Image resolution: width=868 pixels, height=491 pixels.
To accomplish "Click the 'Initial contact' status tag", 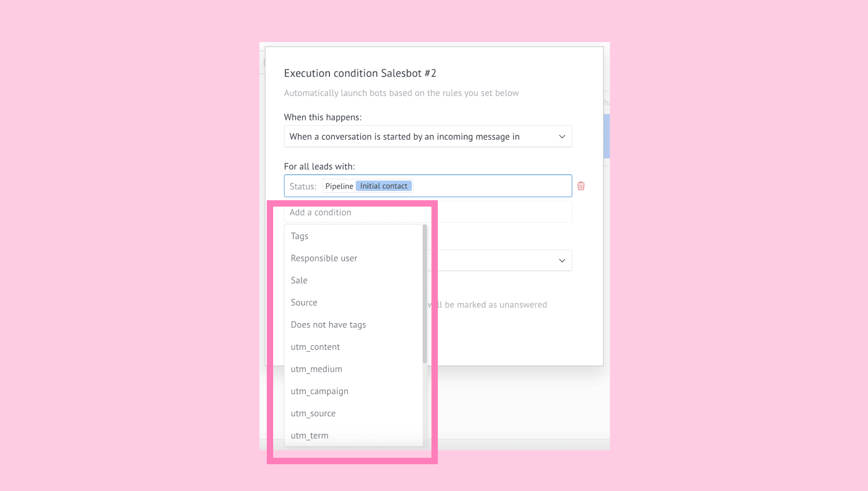I will (384, 186).
